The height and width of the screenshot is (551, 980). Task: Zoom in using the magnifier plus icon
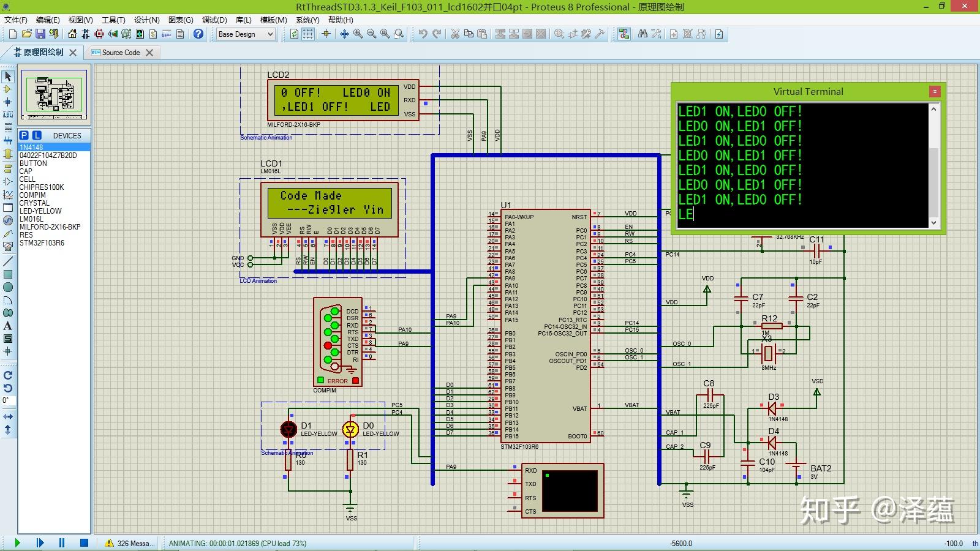click(x=358, y=34)
